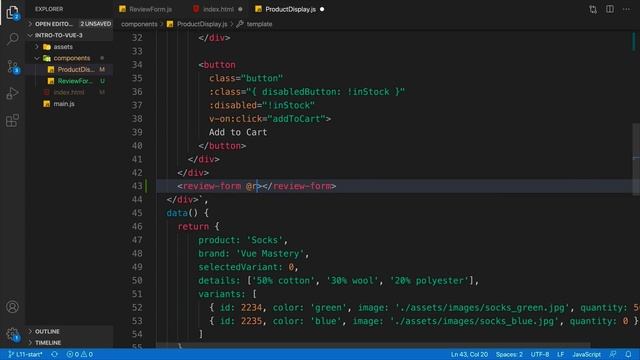Click the 'data()' method on line 45
640x360 pixels.
(182, 213)
